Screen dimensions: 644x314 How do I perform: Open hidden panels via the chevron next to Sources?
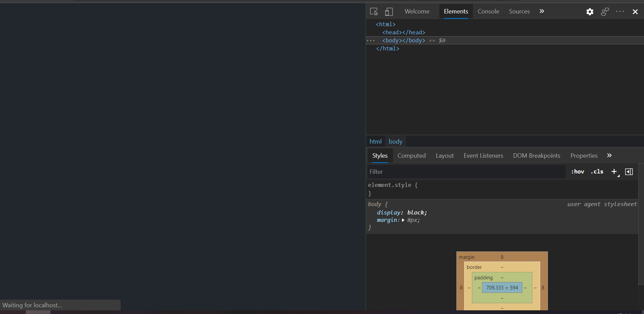(x=541, y=11)
